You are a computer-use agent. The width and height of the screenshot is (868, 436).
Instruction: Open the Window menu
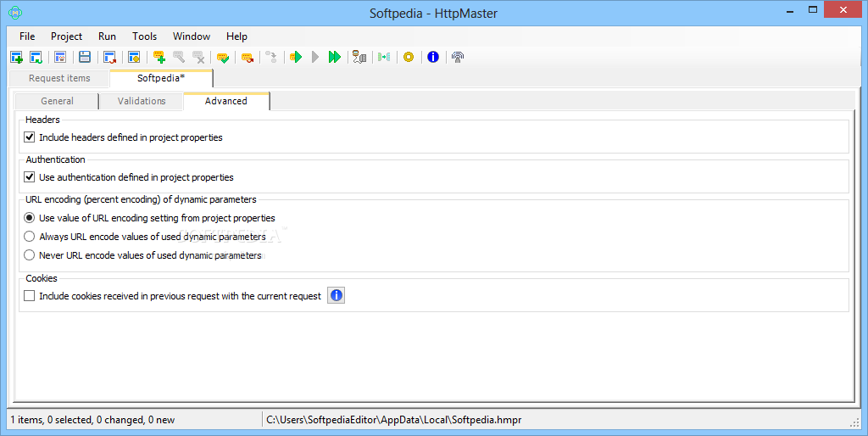(x=192, y=36)
